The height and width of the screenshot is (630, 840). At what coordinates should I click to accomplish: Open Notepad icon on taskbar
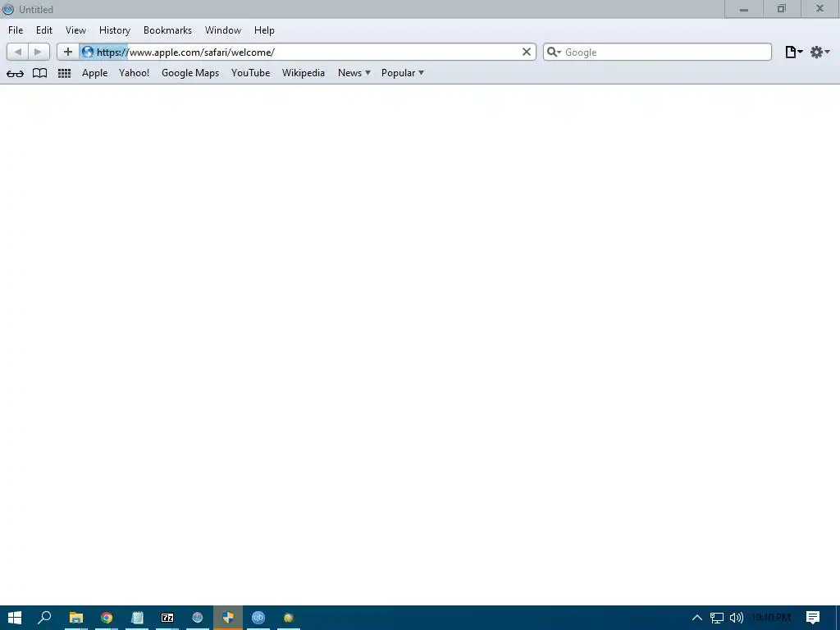[137, 618]
